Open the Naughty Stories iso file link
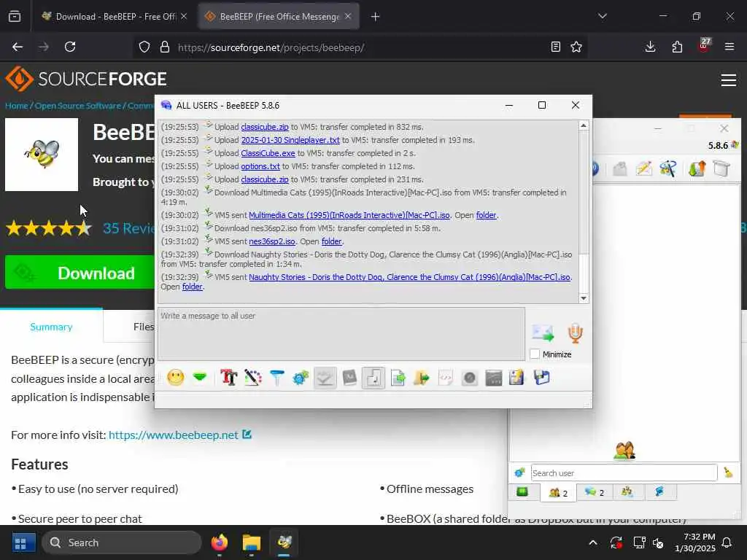This screenshot has width=747, height=560. [409, 277]
